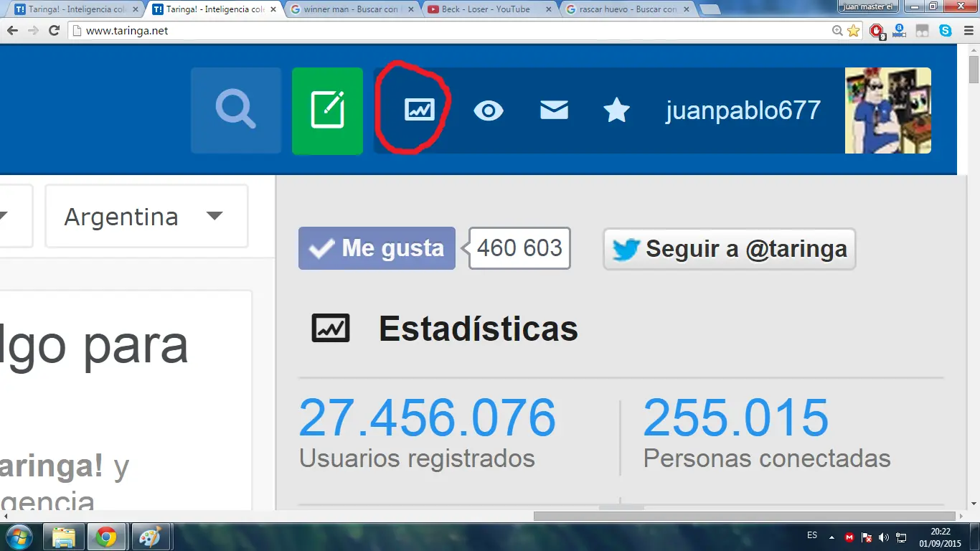Image resolution: width=980 pixels, height=551 pixels.
Task: Show hidden tray icons with the arrow
Action: (832, 537)
